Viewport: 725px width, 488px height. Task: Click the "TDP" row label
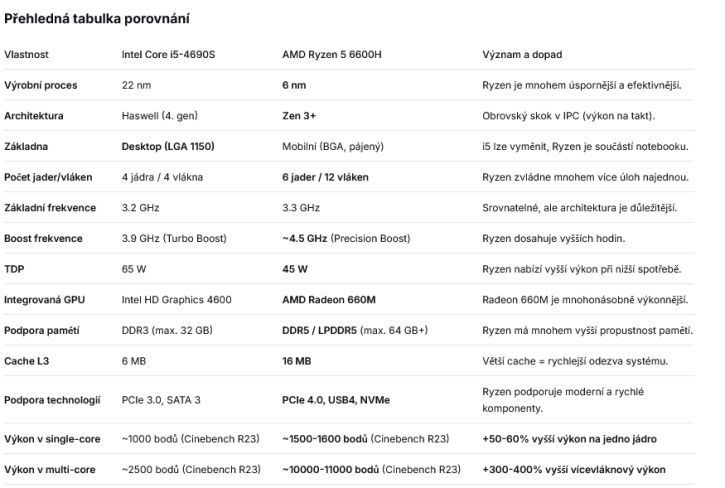point(14,269)
